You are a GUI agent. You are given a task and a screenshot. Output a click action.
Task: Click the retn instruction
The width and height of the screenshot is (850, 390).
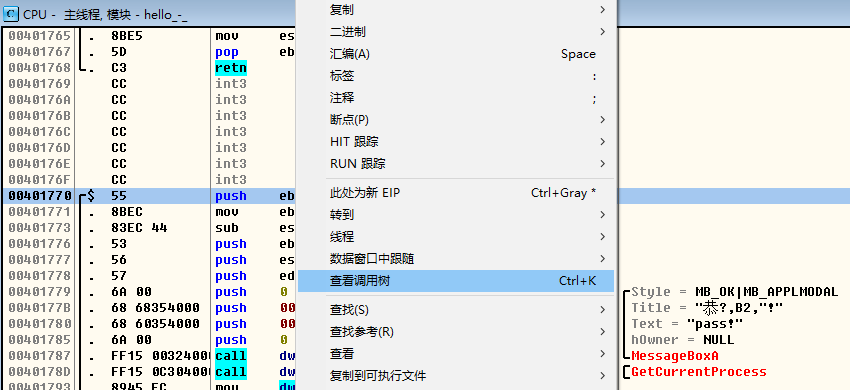point(231,68)
